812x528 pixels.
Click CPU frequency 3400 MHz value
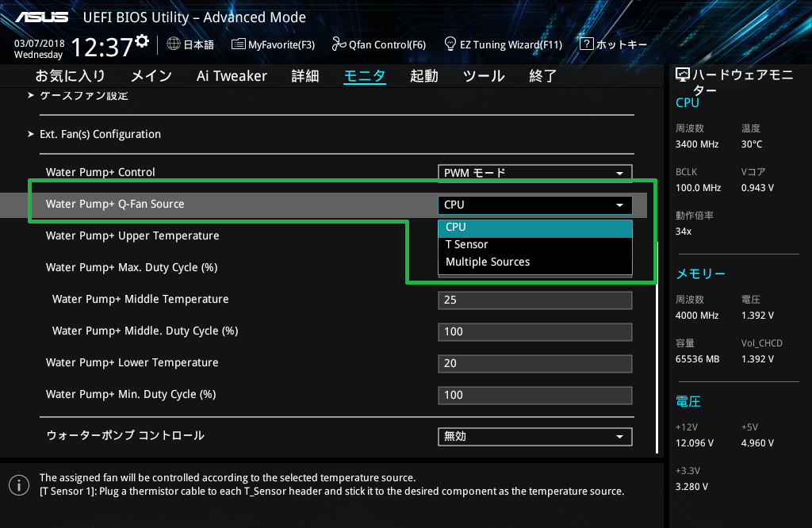tap(696, 144)
